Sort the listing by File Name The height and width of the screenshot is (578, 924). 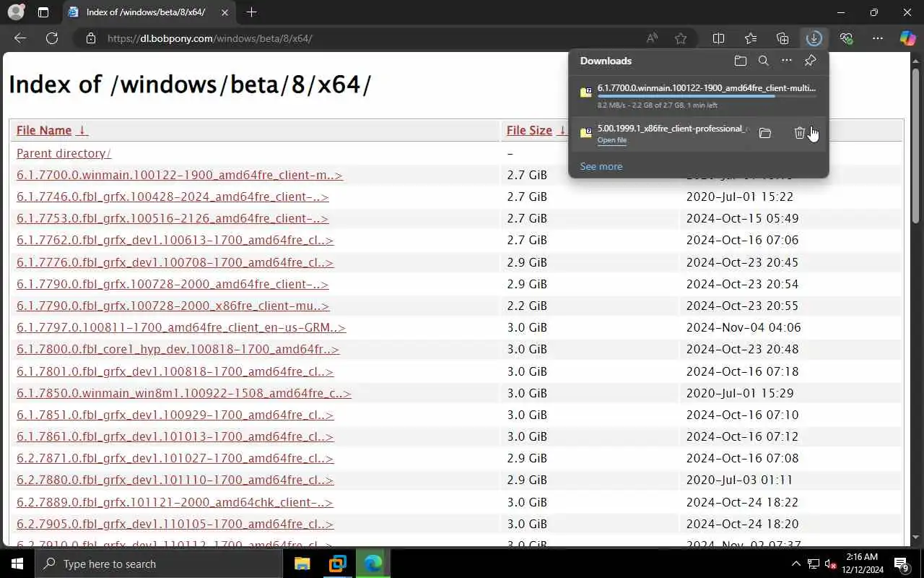[44, 130]
